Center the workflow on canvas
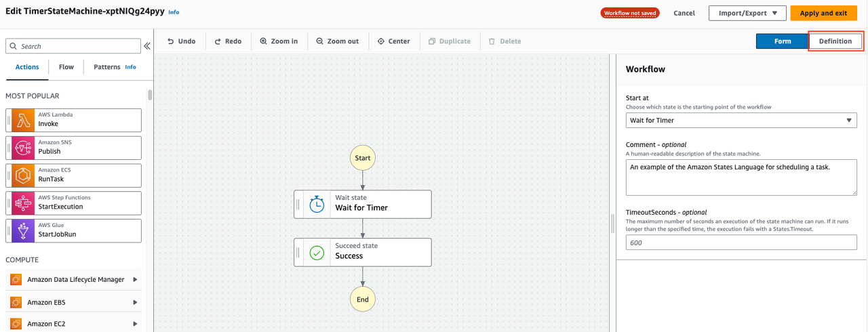 click(394, 41)
